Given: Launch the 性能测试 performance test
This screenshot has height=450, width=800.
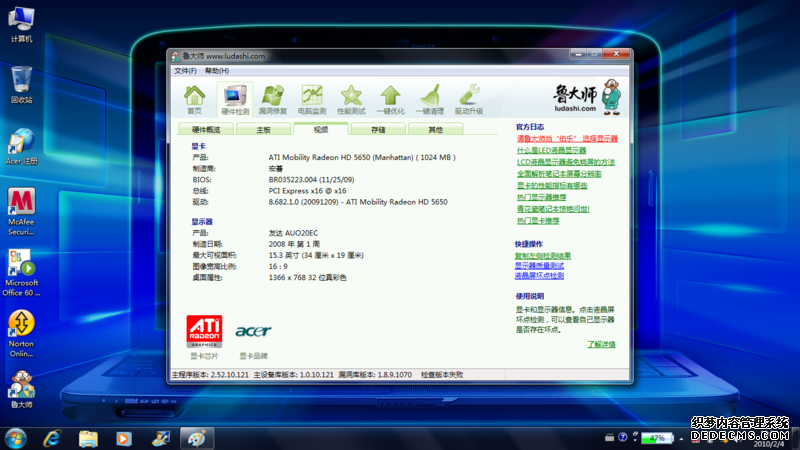Looking at the screenshot, I should pyautogui.click(x=351, y=99).
